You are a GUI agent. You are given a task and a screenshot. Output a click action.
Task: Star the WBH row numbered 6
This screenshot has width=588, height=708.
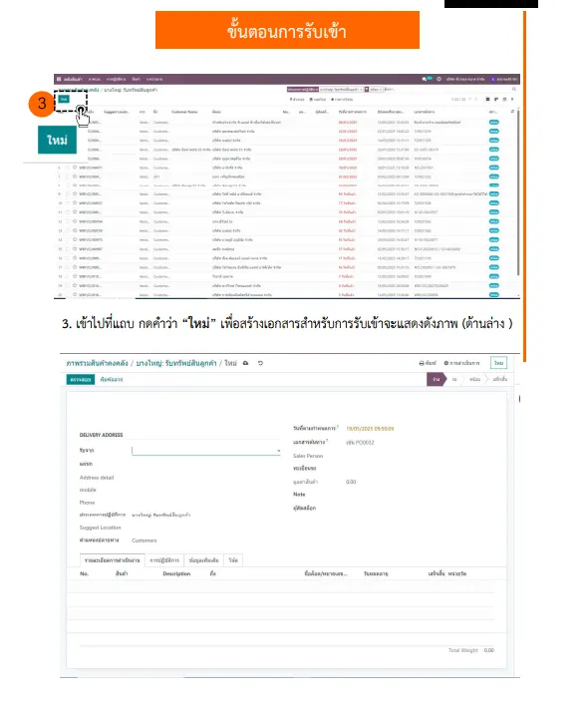75,168
